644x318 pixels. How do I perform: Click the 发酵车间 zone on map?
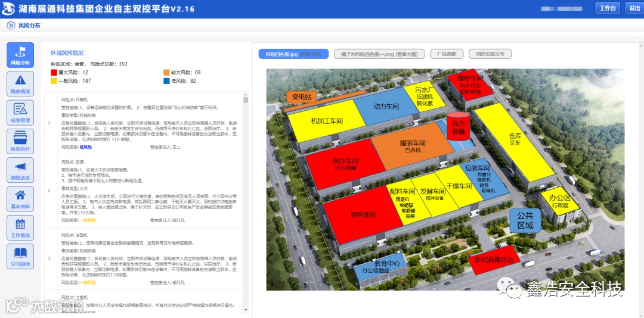pos(434,194)
